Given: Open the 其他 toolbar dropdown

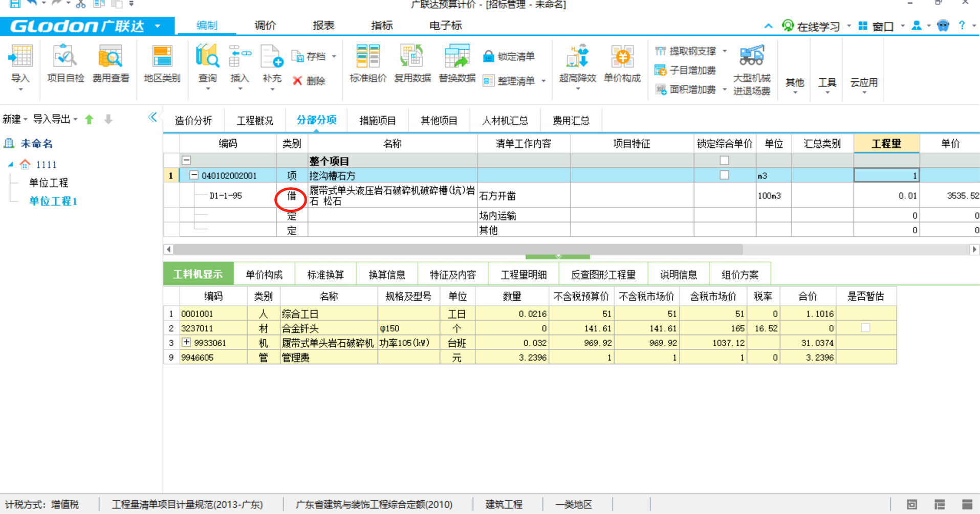Looking at the screenshot, I should coord(795,85).
